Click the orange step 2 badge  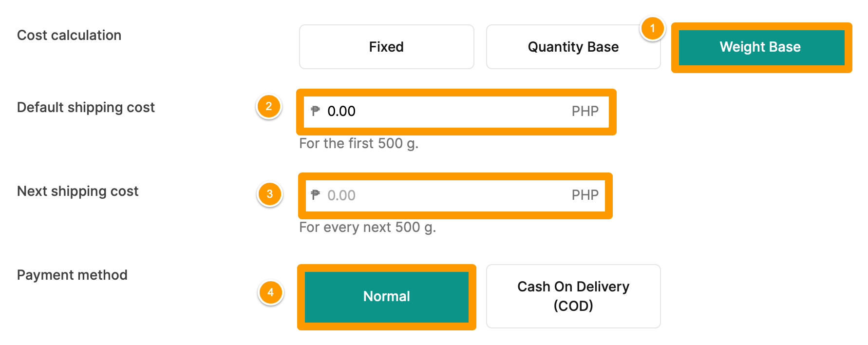pyautogui.click(x=268, y=107)
